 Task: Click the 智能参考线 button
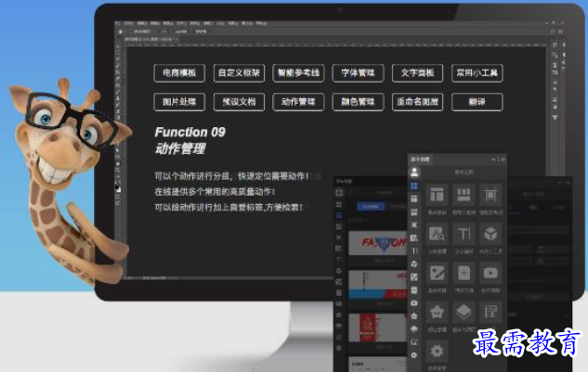click(298, 72)
